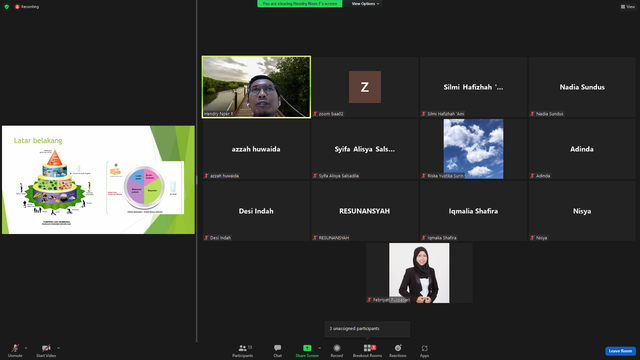Select azzah huwaida participant tile
This screenshot has width=640, height=360.
pyautogui.click(x=256, y=149)
